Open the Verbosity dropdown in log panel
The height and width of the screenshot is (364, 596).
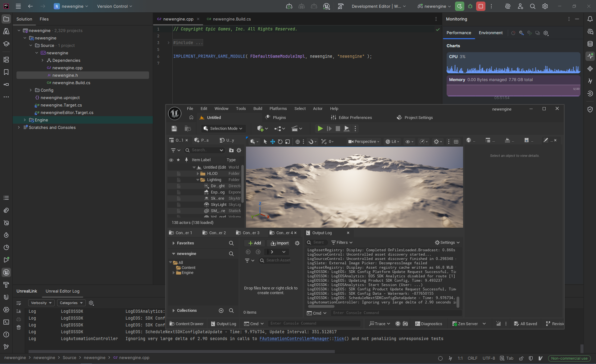(41, 303)
